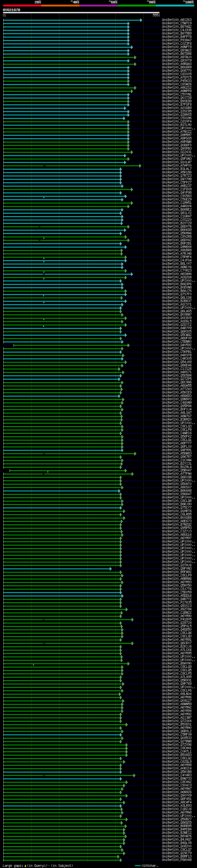Select the UniRef100_Q10LW7 hit
The image size is (197, 868).
[x=177, y=162]
